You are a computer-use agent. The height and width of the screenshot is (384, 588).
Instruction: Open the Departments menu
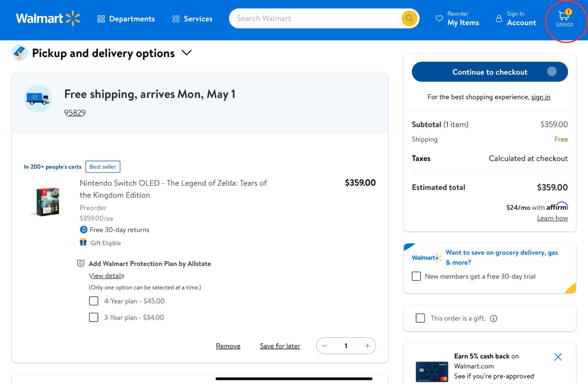[126, 19]
